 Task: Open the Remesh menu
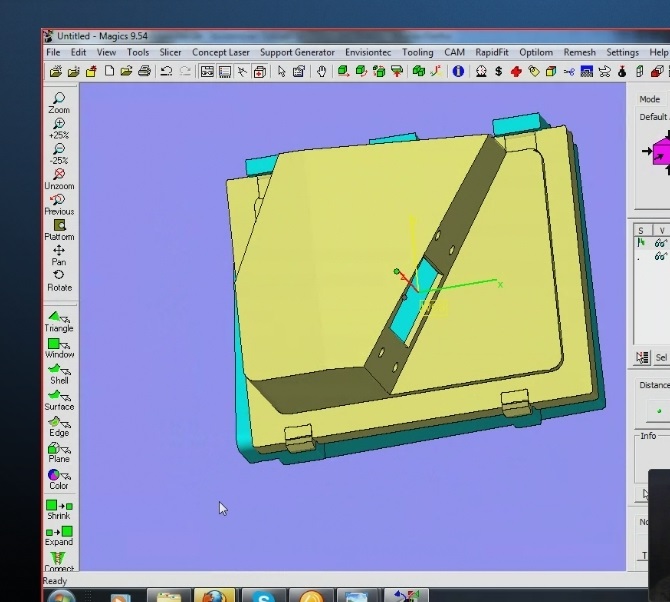[x=579, y=52]
